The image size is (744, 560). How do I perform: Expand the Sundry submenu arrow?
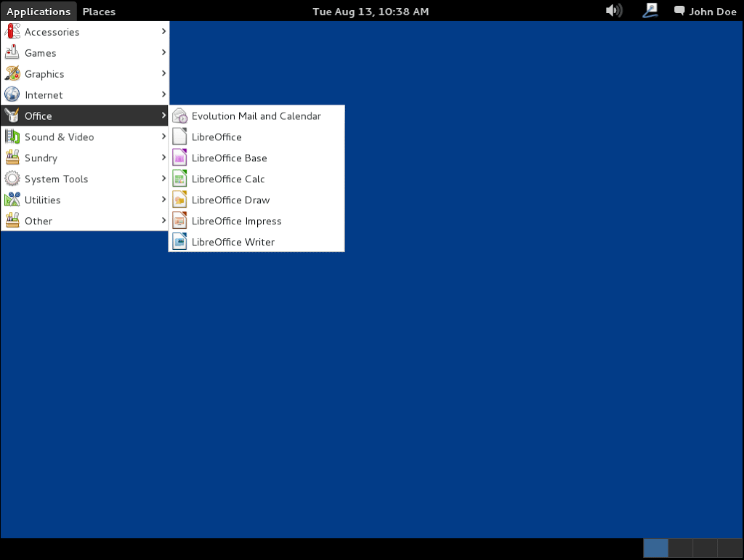click(x=163, y=157)
